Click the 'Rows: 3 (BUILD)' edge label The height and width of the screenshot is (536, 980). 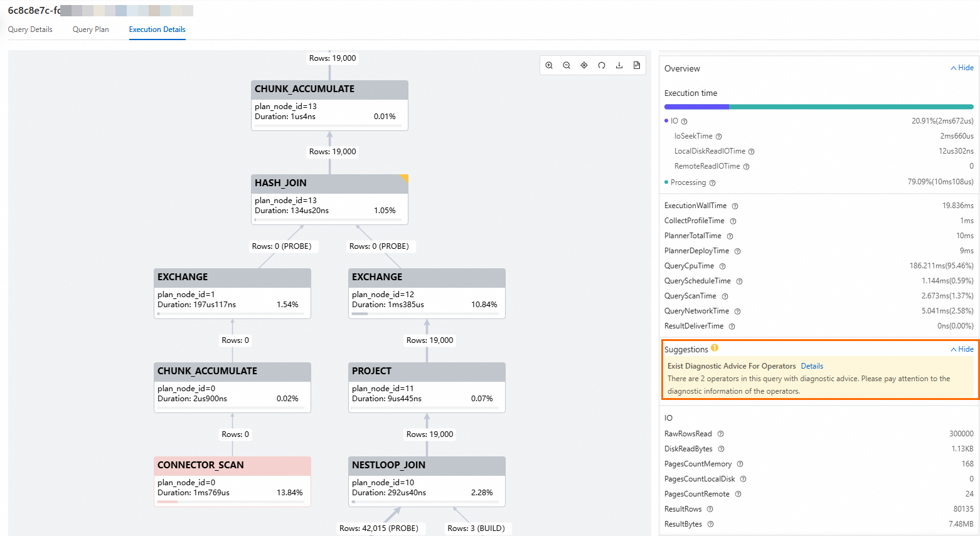click(476, 528)
